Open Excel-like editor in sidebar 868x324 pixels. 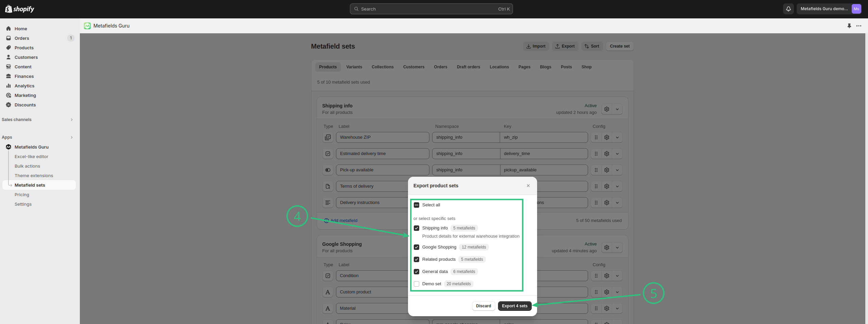(31, 157)
